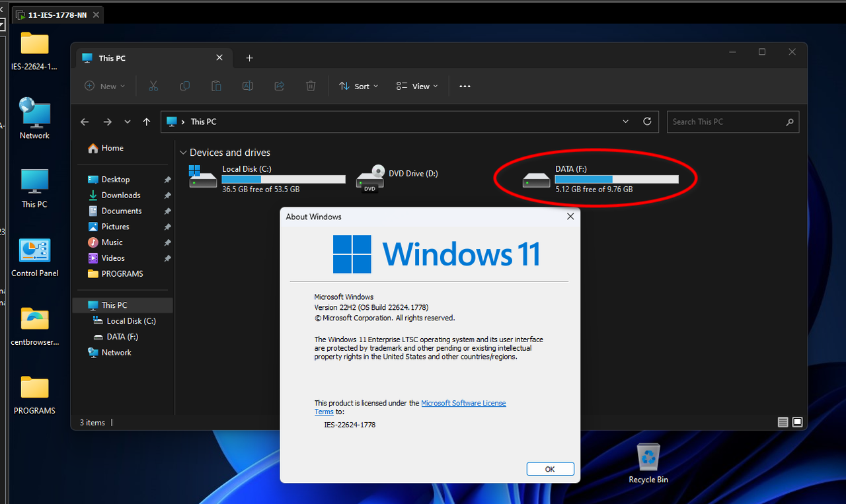Close the This PC explorer tab

pyautogui.click(x=219, y=58)
